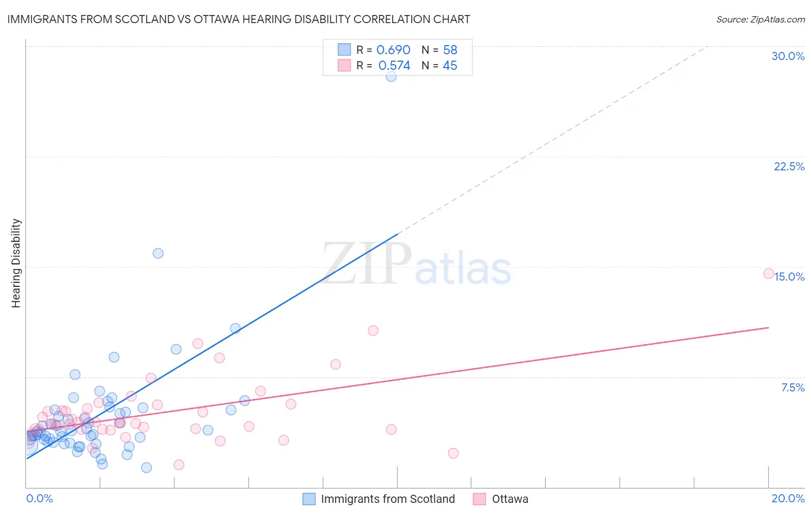The height and width of the screenshot is (515, 812).
Task: Select the Immigrants from Scotland legend label
Action: (x=388, y=499)
